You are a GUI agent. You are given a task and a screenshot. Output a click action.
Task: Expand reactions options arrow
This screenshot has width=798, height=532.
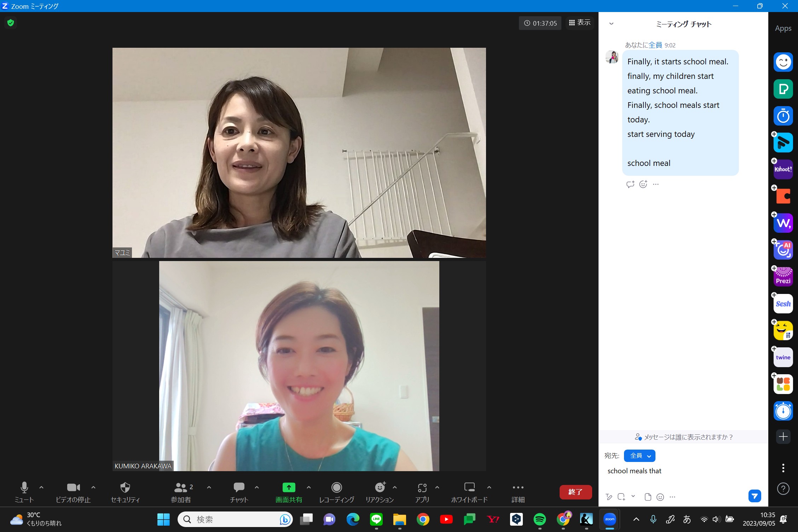395,487
